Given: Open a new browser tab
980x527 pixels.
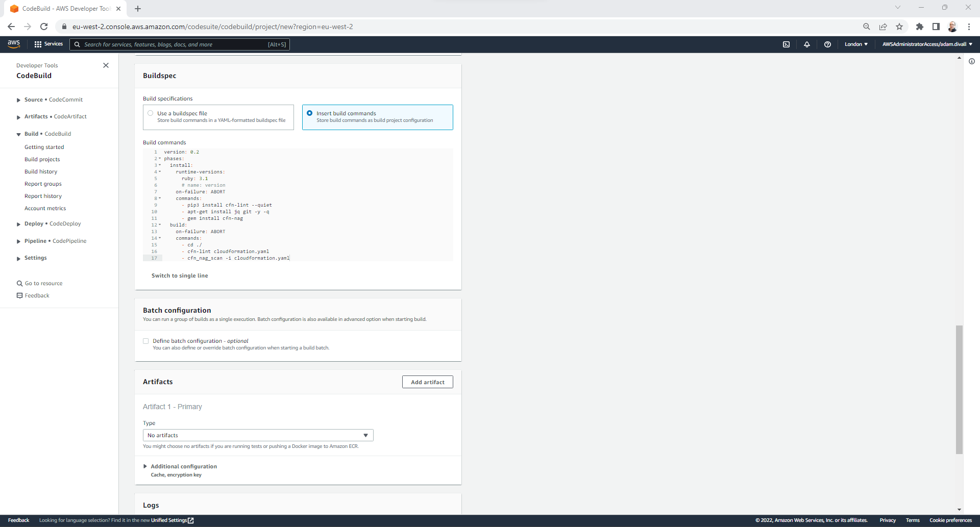Looking at the screenshot, I should tap(138, 9).
